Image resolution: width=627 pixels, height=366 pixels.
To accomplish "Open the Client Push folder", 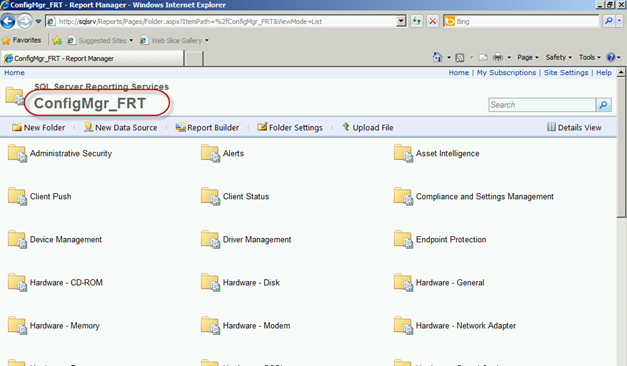I will coord(50,196).
